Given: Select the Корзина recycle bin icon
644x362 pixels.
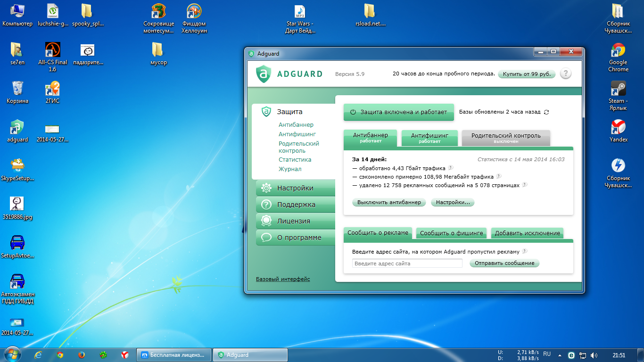Looking at the screenshot, I should coord(17,92).
